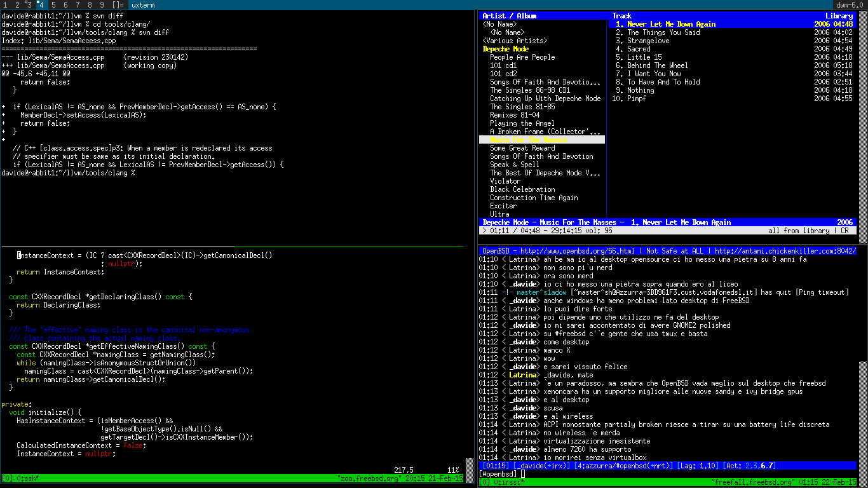Select the Black Celebration album
The image size is (868, 488).
[522, 189]
